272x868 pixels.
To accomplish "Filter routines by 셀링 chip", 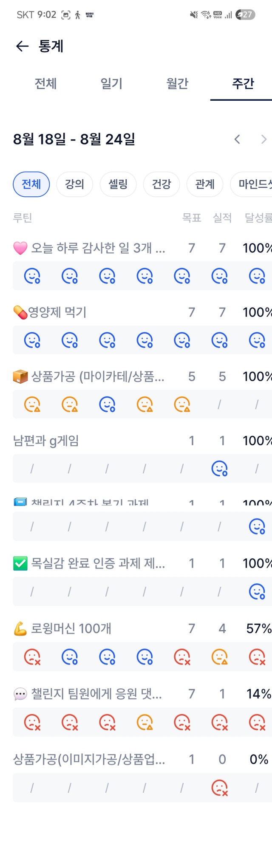I will [x=118, y=184].
